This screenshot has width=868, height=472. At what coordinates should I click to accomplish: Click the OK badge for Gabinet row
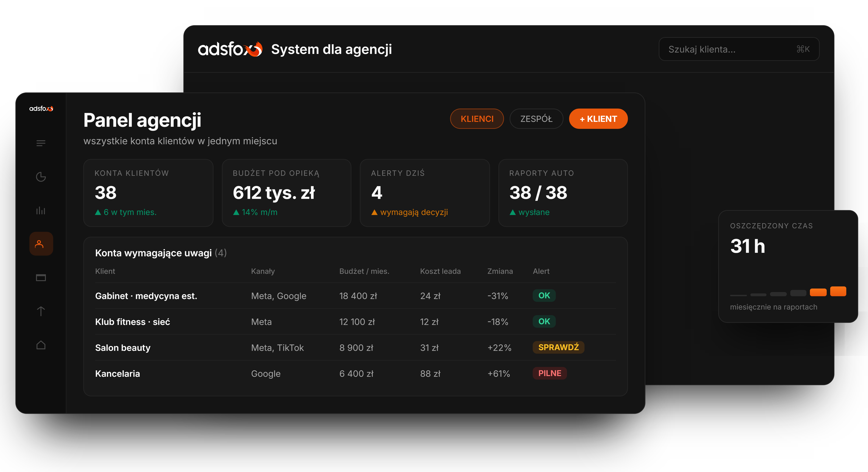(x=544, y=296)
